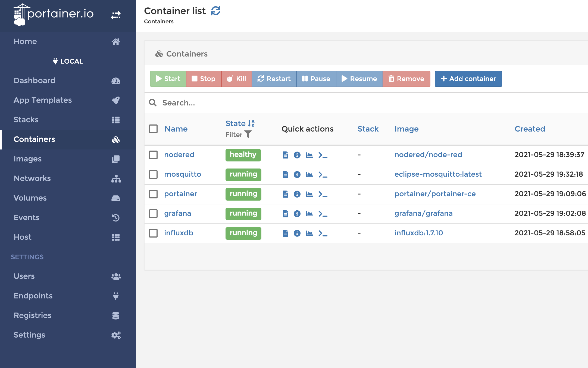588x368 pixels.
Task: Sort by Name column header
Action: click(176, 129)
